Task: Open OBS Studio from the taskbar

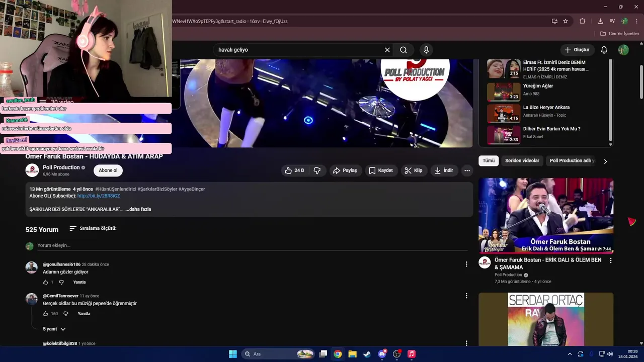Action: coord(397,354)
